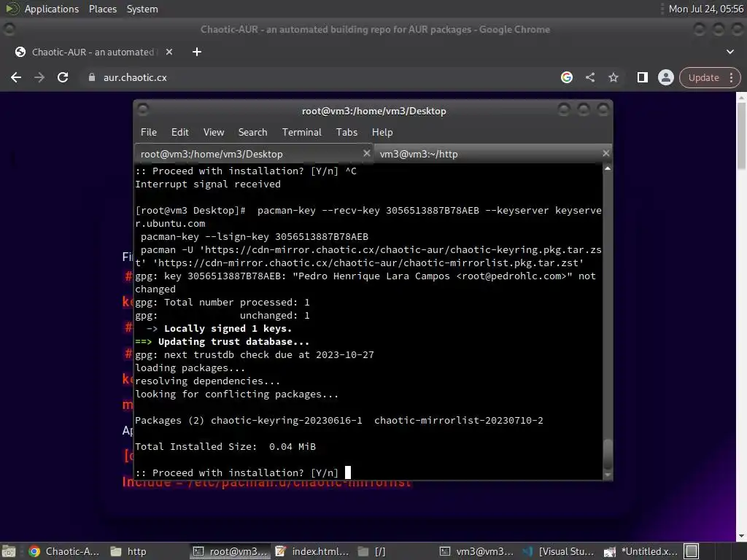Click the clock showing Mon Jul 24
Image resolution: width=747 pixels, height=560 pixels.
tap(705, 9)
